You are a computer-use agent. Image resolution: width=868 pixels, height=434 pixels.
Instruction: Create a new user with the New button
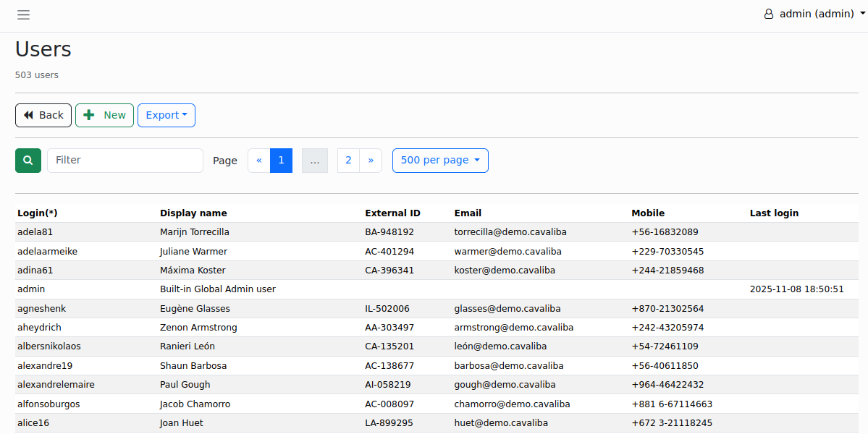coord(104,114)
